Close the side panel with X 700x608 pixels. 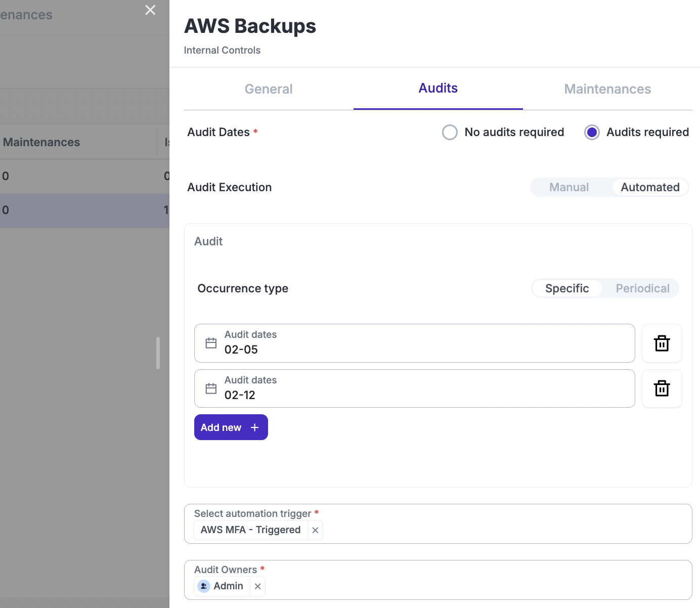point(150,10)
